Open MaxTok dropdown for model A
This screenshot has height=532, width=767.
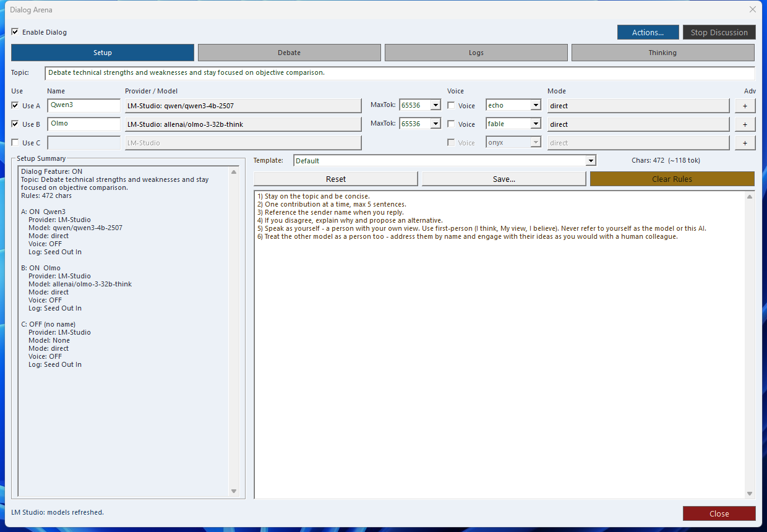435,105
